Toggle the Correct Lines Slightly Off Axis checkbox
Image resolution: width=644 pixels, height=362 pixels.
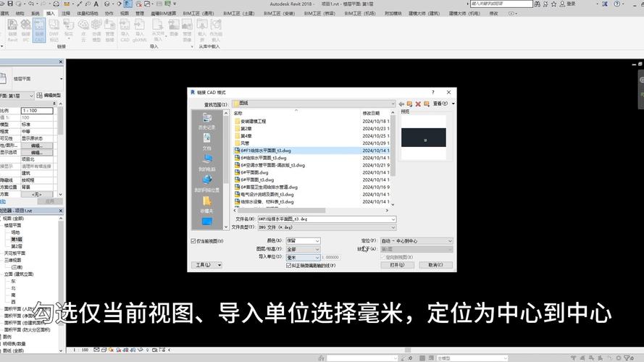(x=289, y=266)
